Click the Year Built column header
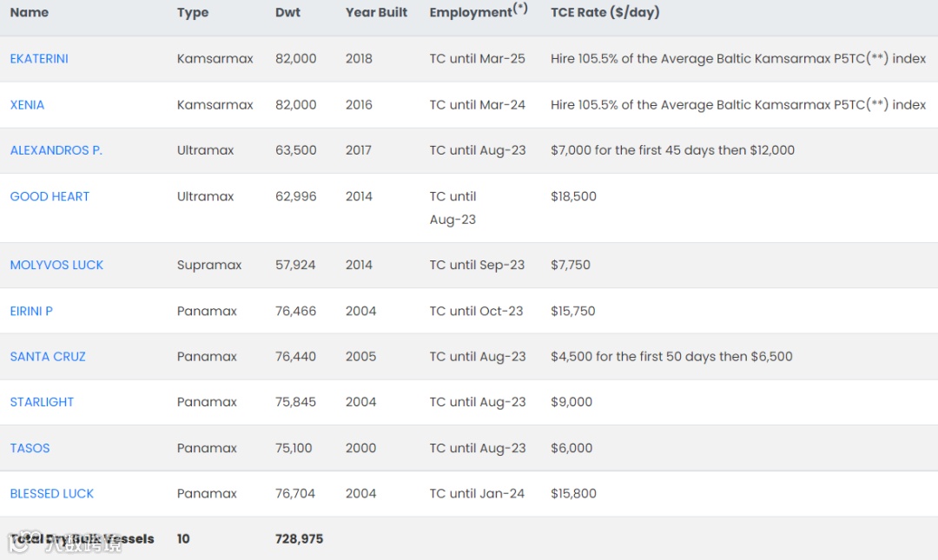The height and width of the screenshot is (560, 938). click(376, 12)
